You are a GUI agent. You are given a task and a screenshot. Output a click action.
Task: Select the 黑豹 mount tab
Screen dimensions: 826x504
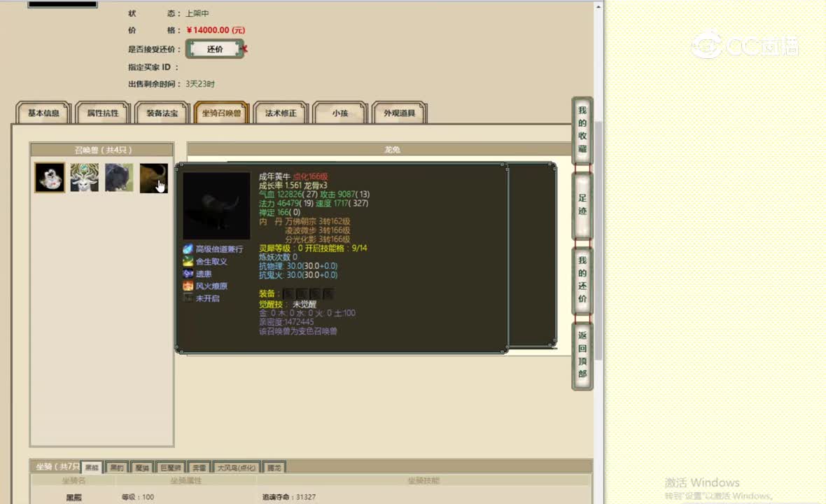pyautogui.click(x=117, y=467)
